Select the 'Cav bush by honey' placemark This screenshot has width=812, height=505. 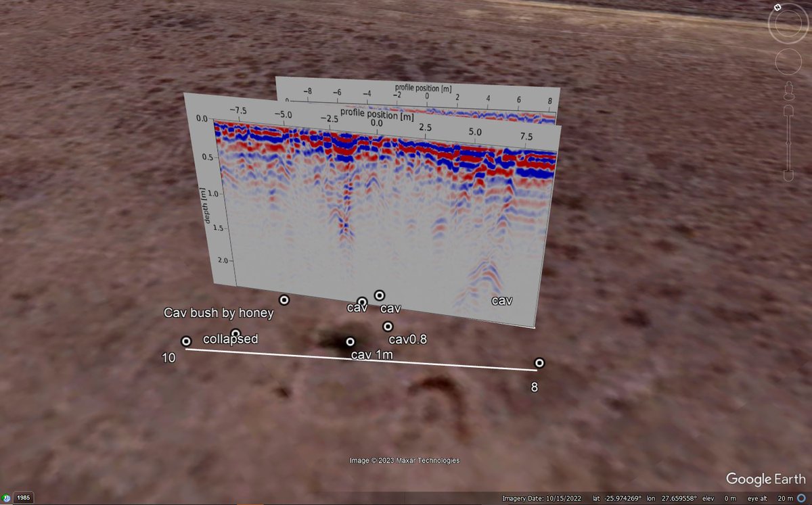coord(284,299)
